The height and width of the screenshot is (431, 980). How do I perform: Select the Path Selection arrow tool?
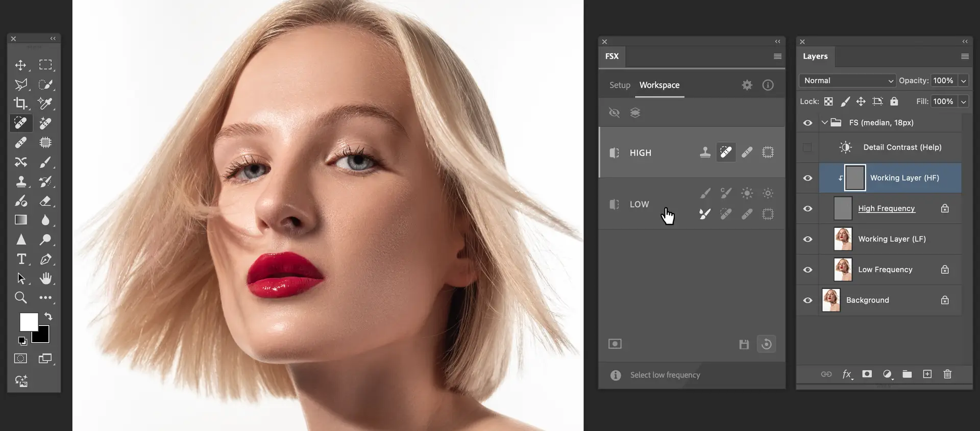(21, 278)
